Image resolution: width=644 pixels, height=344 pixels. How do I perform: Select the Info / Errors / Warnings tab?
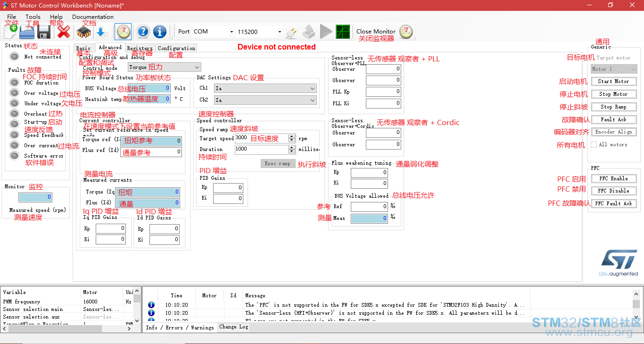point(180,327)
